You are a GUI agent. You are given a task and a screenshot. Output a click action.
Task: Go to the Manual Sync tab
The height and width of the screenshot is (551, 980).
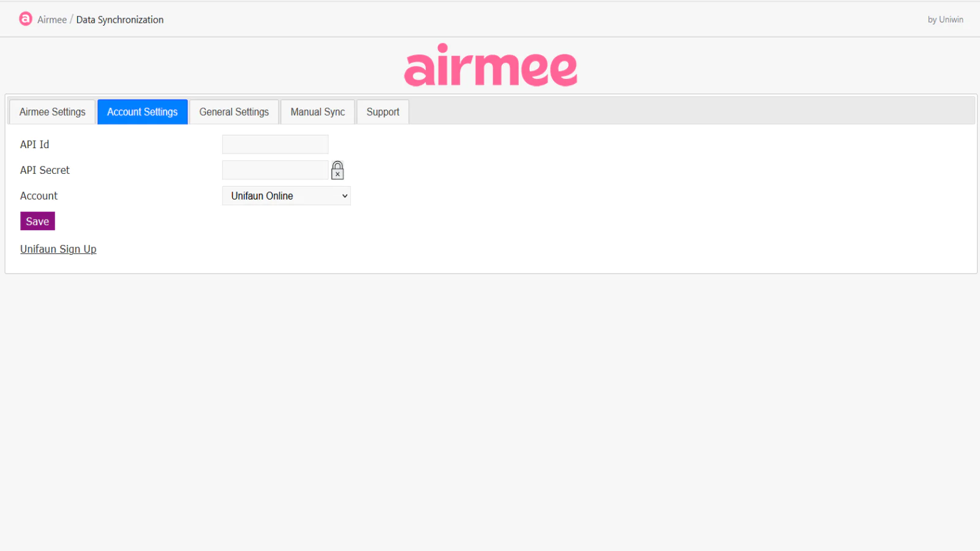(318, 112)
